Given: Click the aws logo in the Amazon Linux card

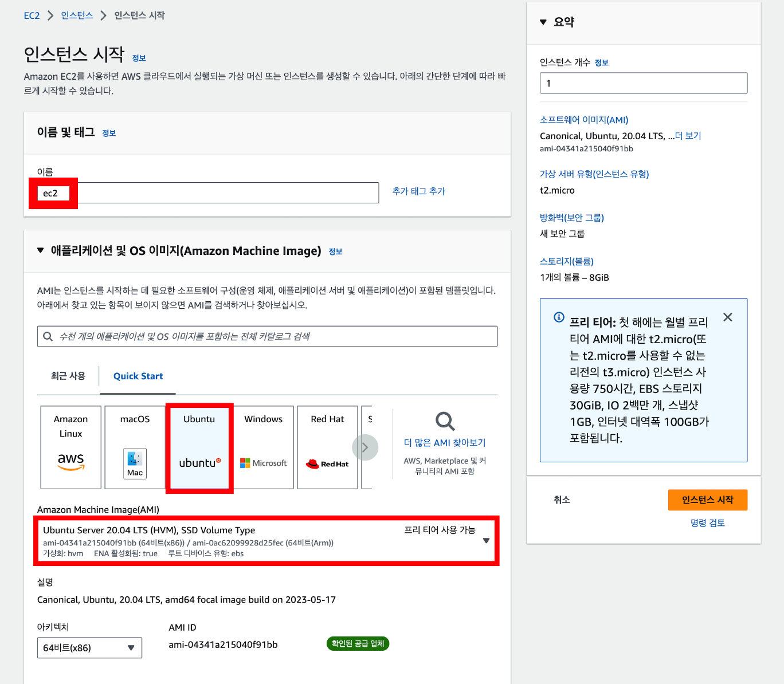Looking at the screenshot, I should [71, 462].
